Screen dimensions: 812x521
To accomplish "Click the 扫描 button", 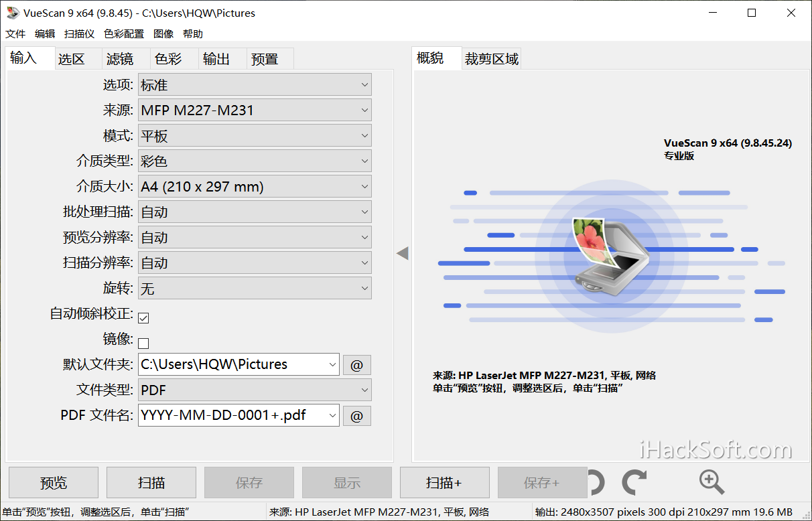I will tap(151, 483).
